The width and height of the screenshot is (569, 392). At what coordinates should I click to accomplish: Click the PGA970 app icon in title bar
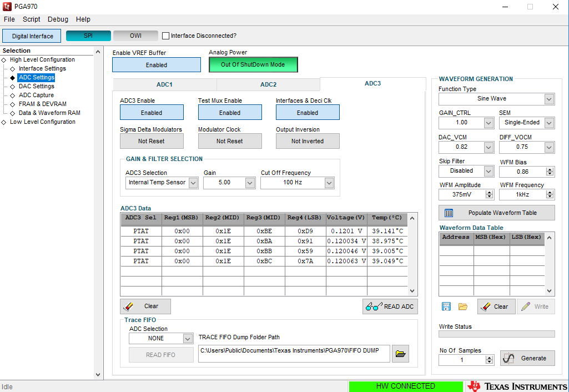7,7
